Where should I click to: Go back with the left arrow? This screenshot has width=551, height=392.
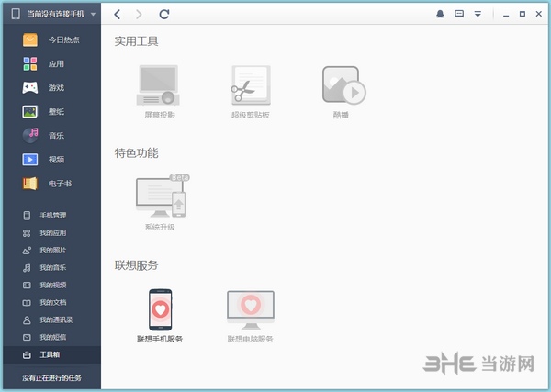click(118, 15)
